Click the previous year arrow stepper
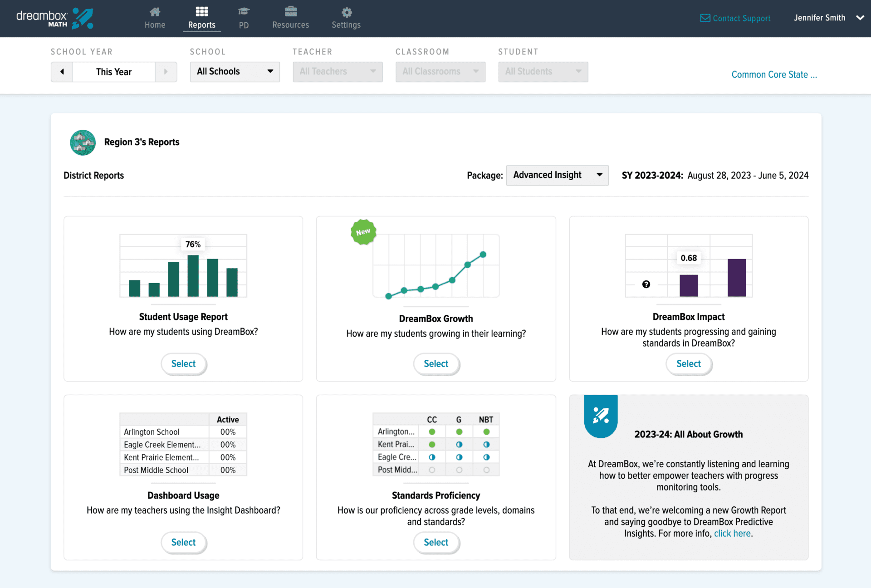This screenshot has width=871, height=588. 61,72
